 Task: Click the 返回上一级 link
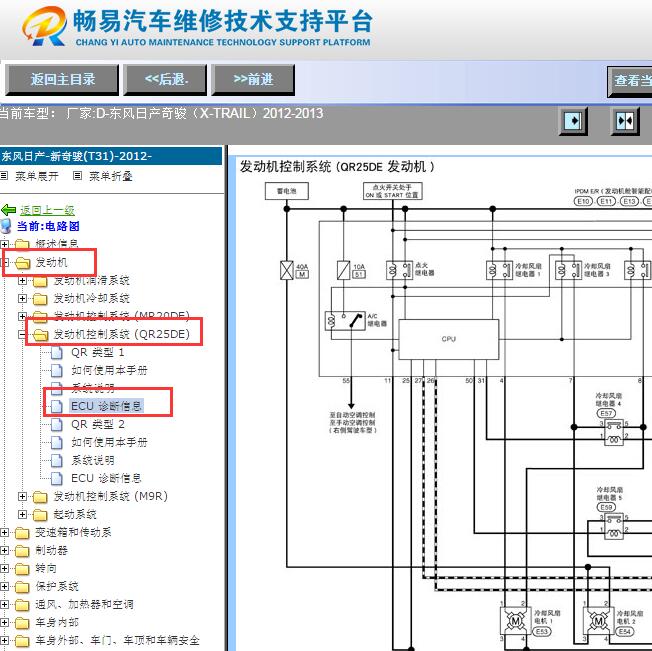pos(47,210)
